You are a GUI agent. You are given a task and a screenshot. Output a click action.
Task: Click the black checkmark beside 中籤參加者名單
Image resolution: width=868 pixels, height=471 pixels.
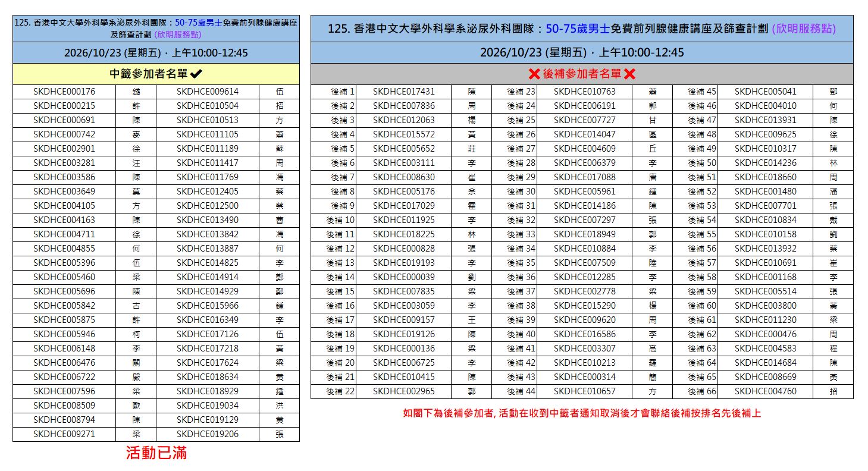click(x=196, y=74)
